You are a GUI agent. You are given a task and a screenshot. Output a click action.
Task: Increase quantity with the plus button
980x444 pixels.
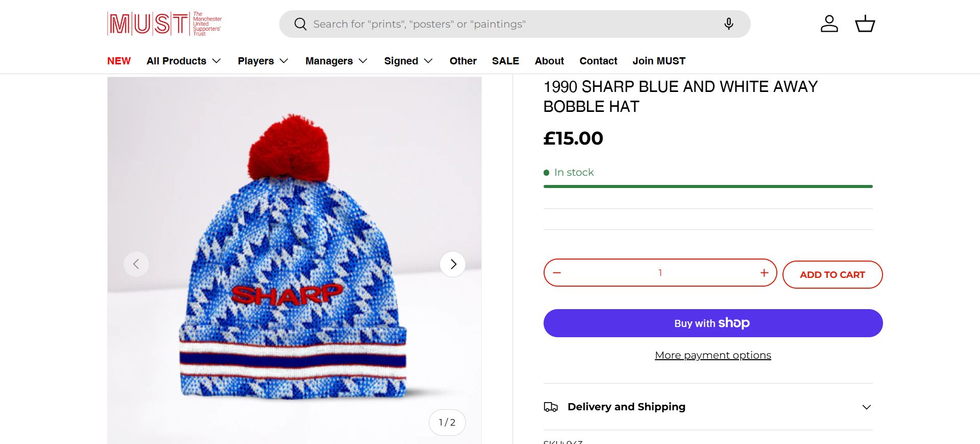point(764,273)
